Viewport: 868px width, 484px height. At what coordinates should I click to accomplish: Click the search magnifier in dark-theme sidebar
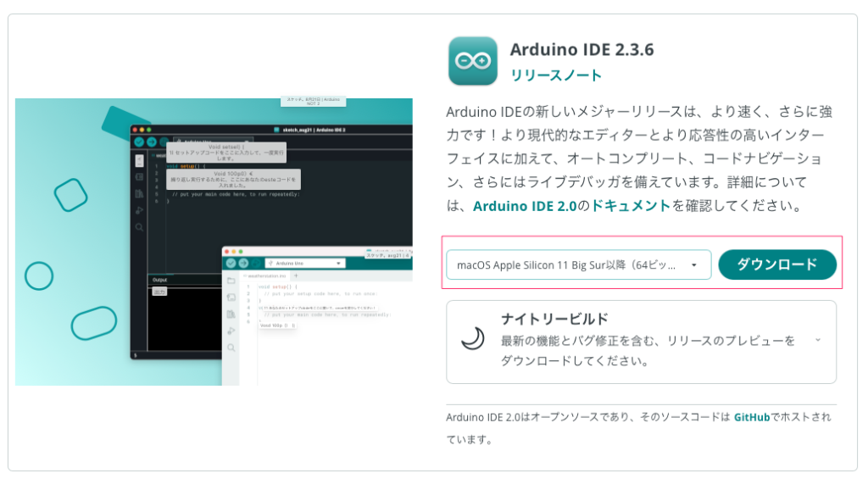tap(139, 227)
